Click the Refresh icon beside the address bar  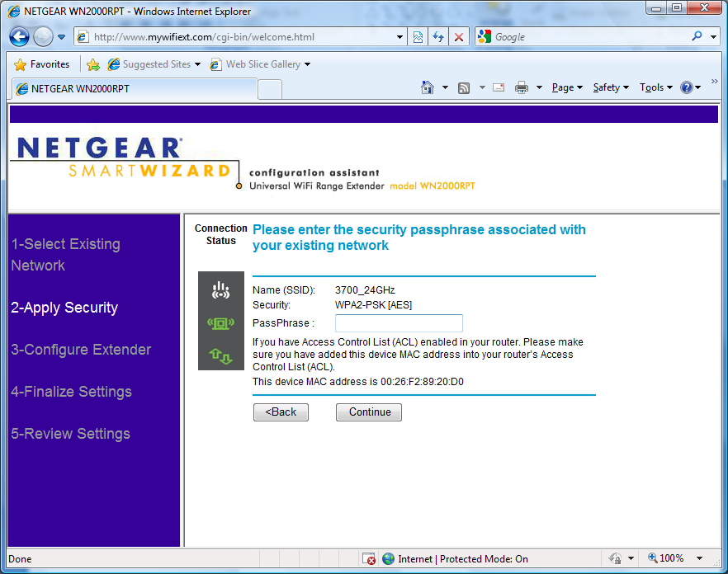439,36
